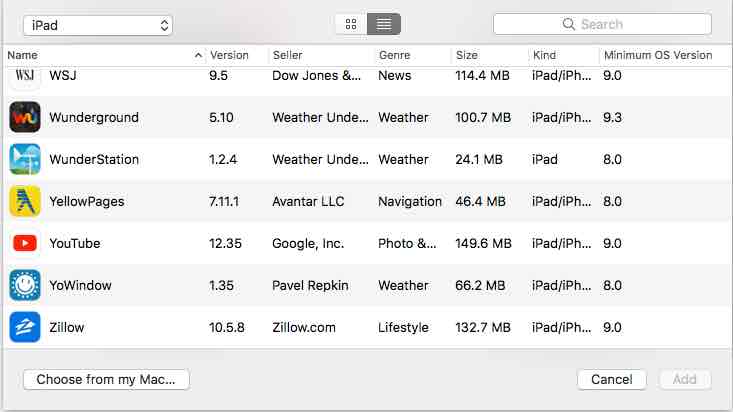Click size 149.6 MB

[484, 244]
